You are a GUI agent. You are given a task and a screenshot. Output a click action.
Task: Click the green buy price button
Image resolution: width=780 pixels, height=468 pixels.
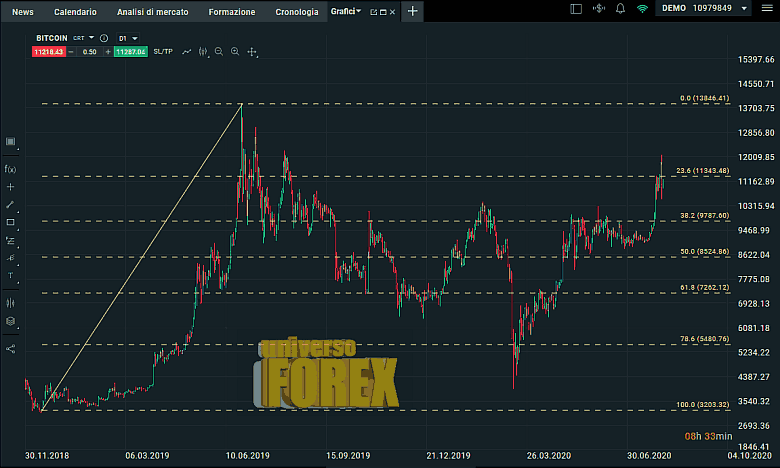(x=130, y=51)
